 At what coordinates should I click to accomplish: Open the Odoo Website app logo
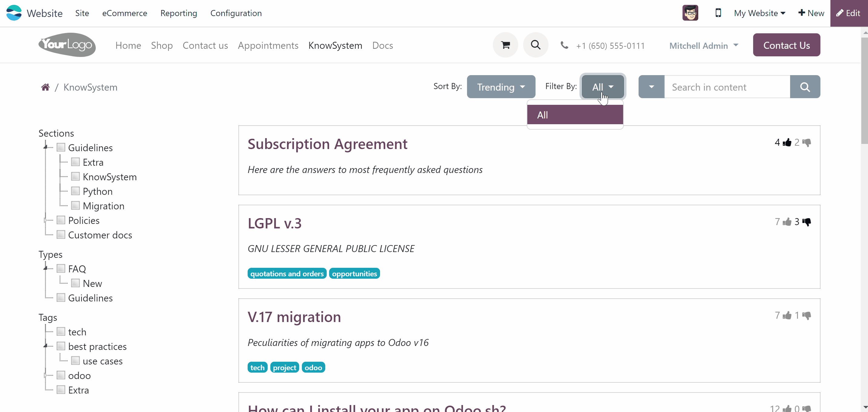14,13
